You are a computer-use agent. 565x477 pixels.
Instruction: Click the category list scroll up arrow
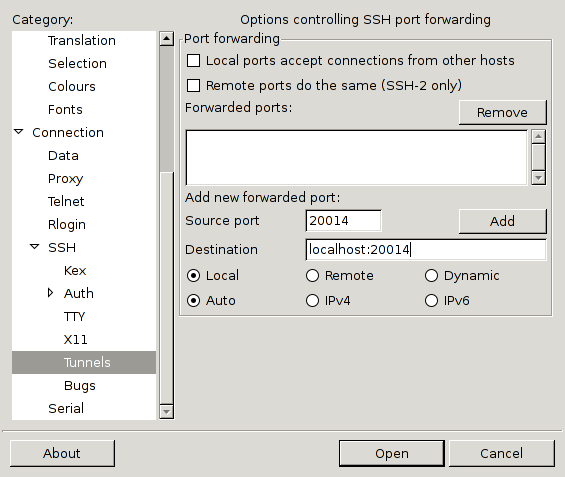(166, 39)
